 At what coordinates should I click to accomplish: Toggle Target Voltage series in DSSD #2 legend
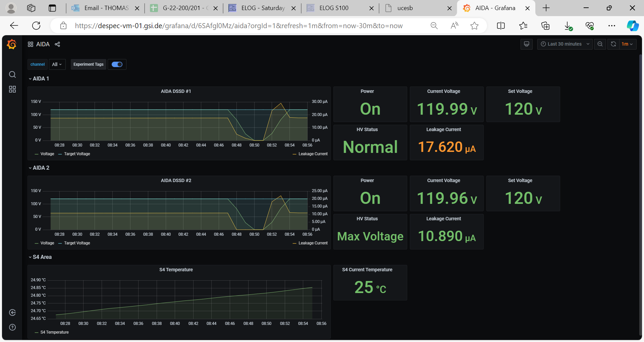pyautogui.click(x=77, y=243)
